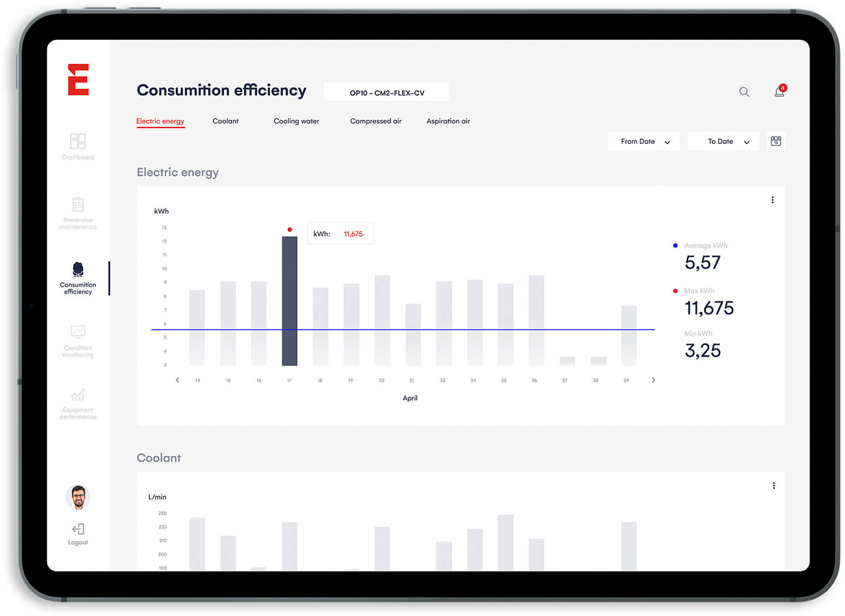Click the OP10 – CM2-FLEX-CV machine selector
This screenshot has height=616, width=845.
[387, 92]
